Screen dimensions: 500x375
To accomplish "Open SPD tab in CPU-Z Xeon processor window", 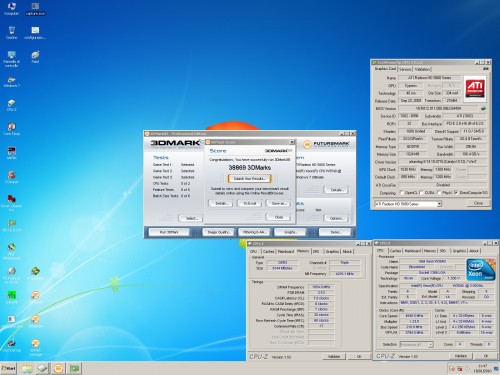I will (x=443, y=251).
